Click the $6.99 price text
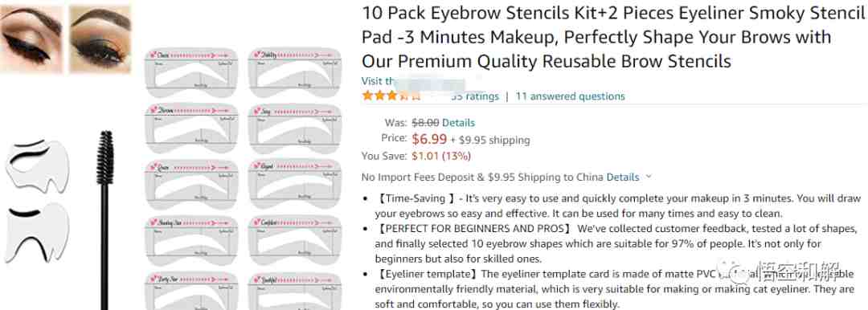 coord(429,139)
